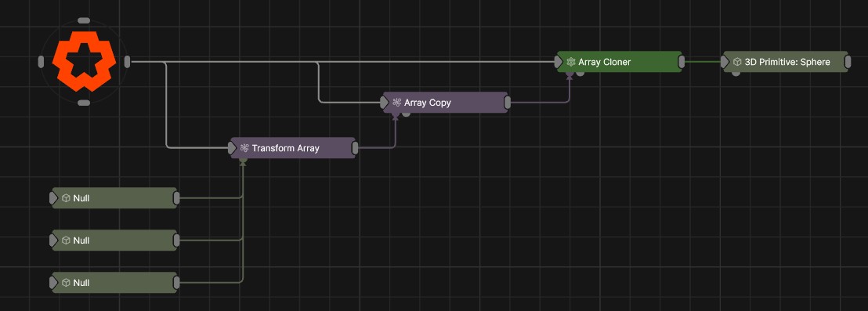The height and width of the screenshot is (311, 868).
Task: Click the 3D Primitive: Sphere right output port
Action: point(848,62)
